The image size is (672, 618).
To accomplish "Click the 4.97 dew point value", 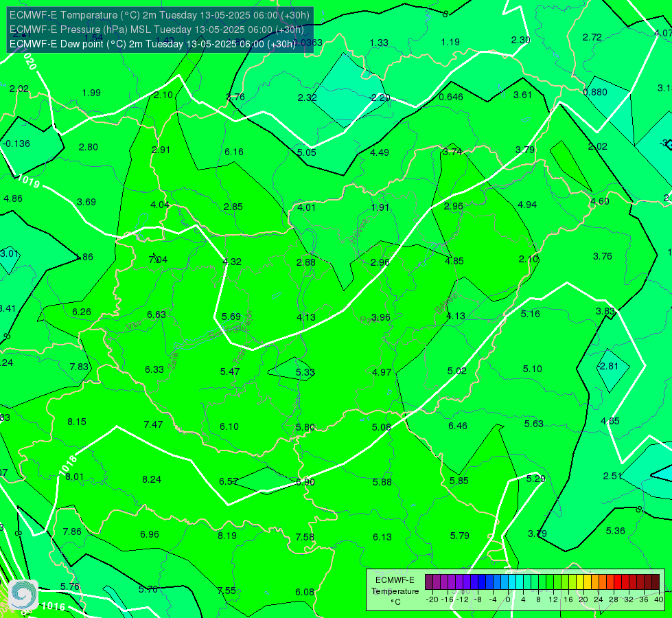I will click(x=382, y=372).
